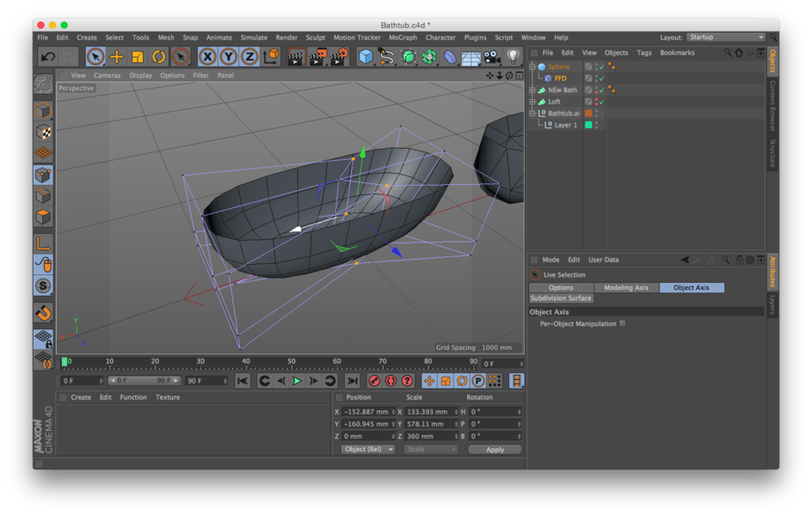
Task: Switch to Texture mode
Action: [44, 132]
